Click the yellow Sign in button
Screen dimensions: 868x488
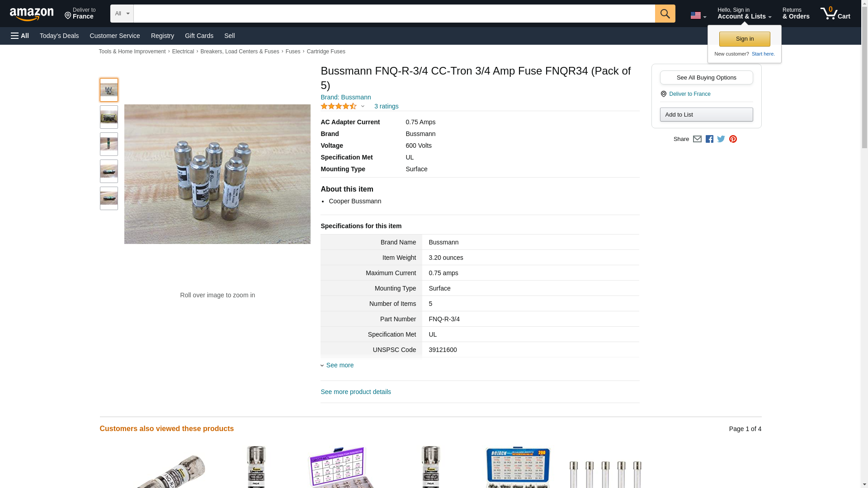[x=745, y=39]
